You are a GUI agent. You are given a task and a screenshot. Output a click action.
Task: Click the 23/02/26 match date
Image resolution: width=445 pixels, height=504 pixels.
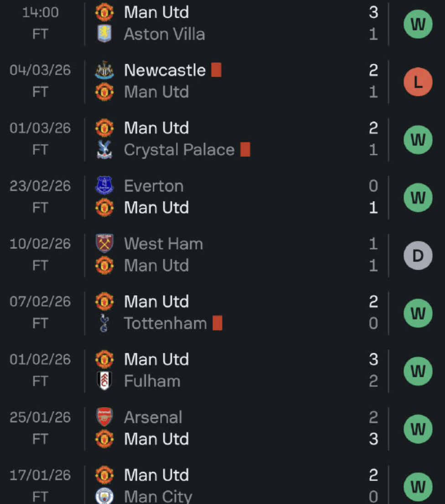[x=40, y=186]
